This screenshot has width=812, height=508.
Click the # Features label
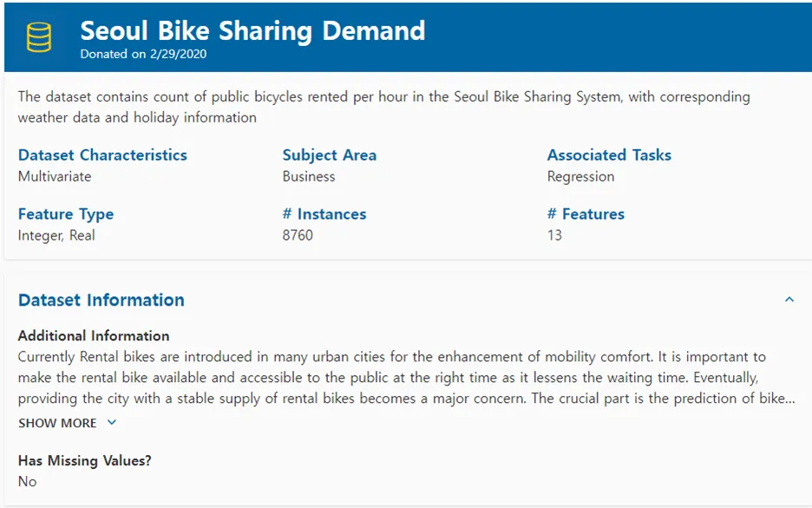pos(586,214)
